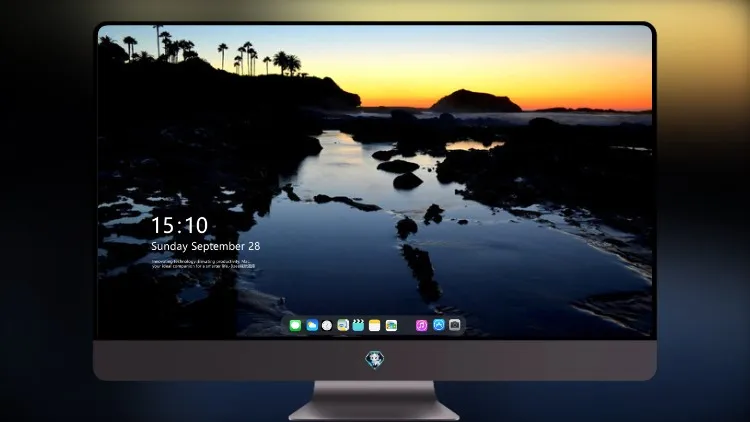Click the monitor chin mascot logo
Viewport: 750px width, 422px height.
click(x=375, y=360)
